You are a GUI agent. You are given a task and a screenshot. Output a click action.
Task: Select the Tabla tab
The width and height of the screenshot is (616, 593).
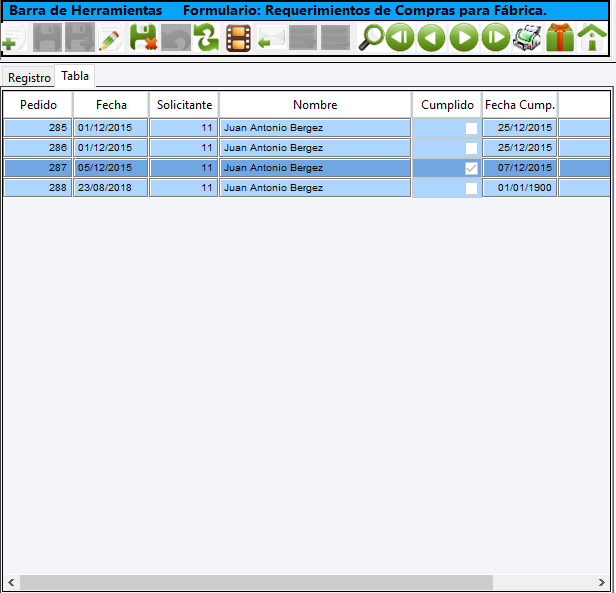pos(75,76)
